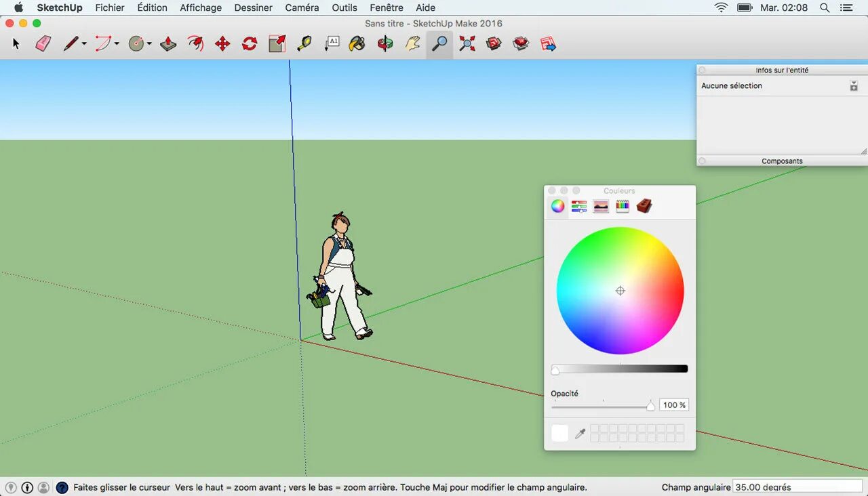The height and width of the screenshot is (496, 868).
Task: Switch to the color sliders tab
Action: (x=579, y=207)
